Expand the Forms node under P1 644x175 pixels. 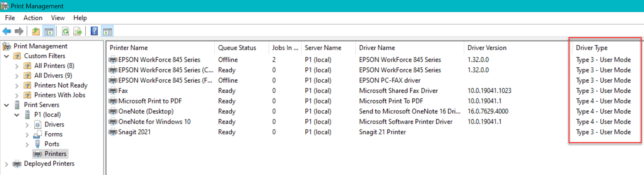click(27, 134)
